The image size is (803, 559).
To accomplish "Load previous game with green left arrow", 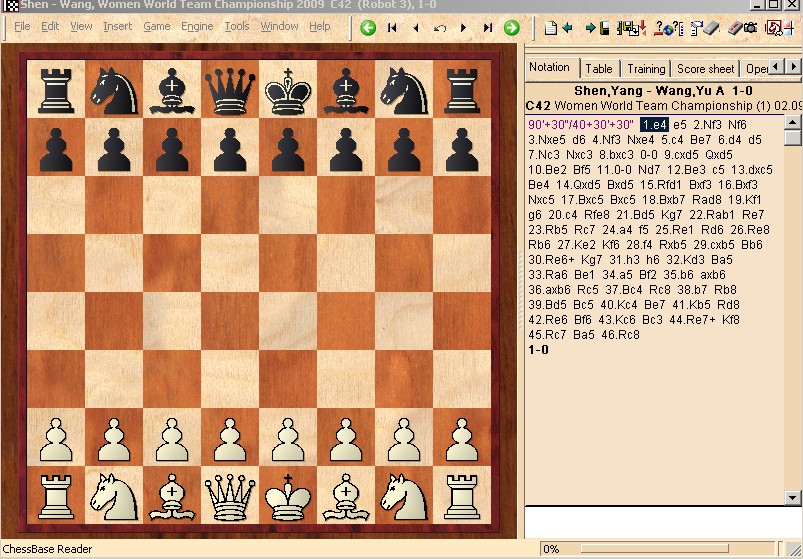I will [368, 28].
